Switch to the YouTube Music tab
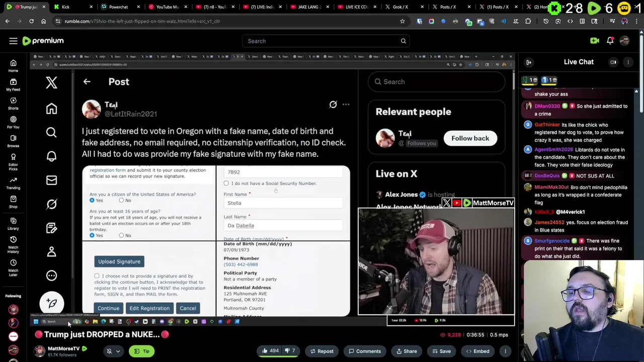The height and width of the screenshot is (362, 644). tap(167, 7)
